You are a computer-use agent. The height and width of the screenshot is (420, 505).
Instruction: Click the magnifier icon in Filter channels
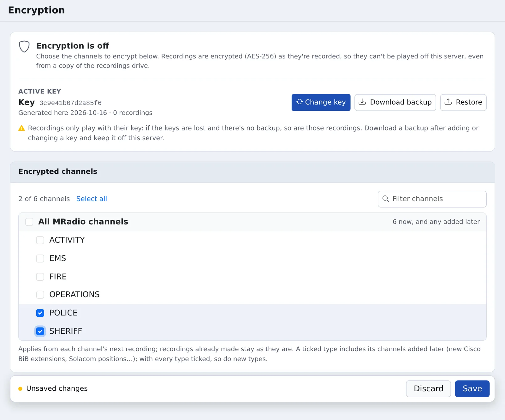pyautogui.click(x=385, y=199)
